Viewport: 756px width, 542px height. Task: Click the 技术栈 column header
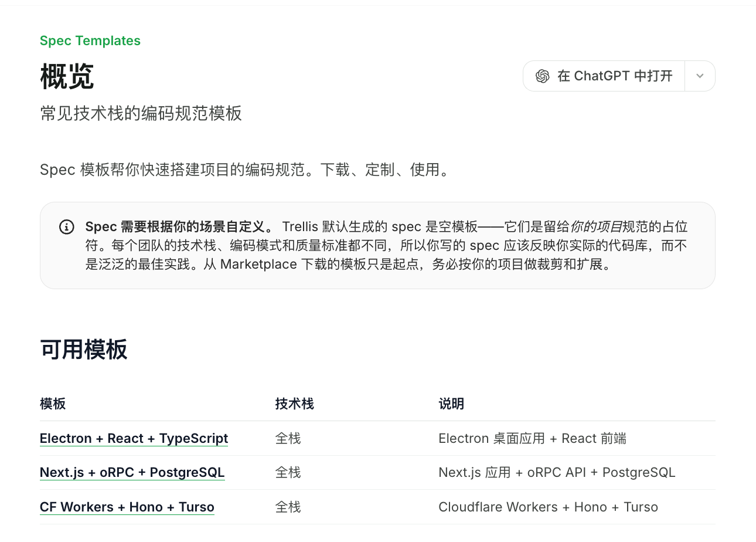pyautogui.click(x=295, y=404)
